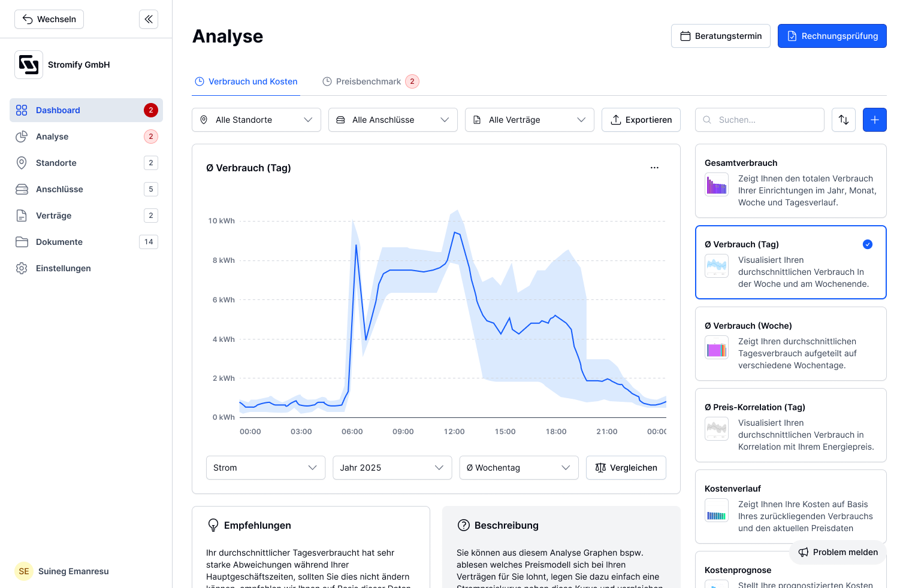The image size is (906, 588).
Task: Open three-dot menu on Verbrauch chart
Action: [654, 168]
